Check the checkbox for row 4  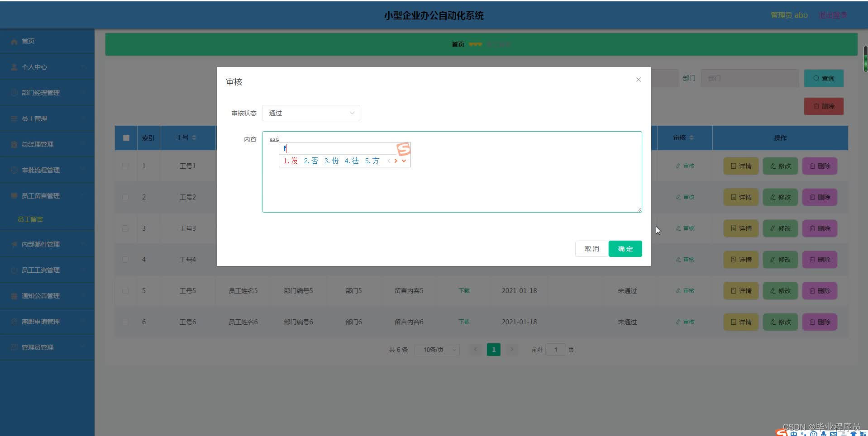pyautogui.click(x=125, y=260)
